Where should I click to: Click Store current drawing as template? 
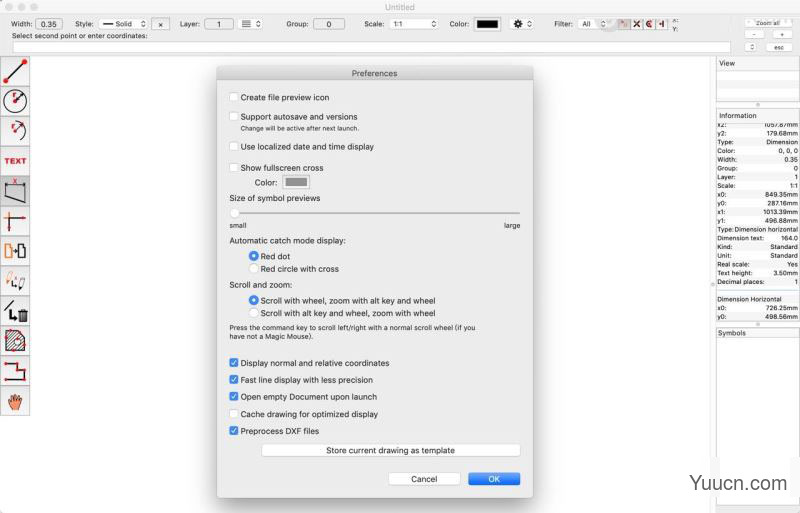tap(391, 450)
